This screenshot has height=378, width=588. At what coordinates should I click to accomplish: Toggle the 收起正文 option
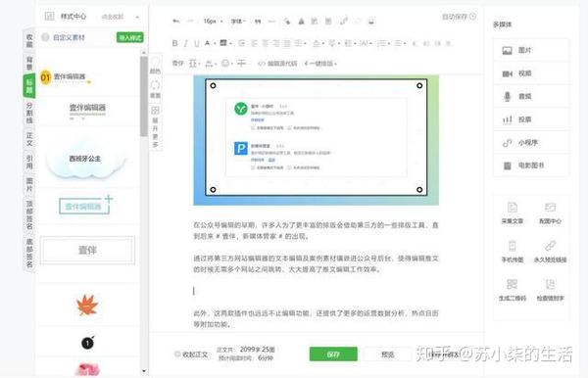click(191, 354)
